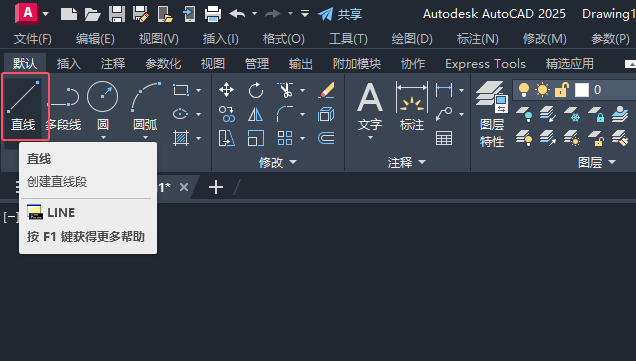Image resolution: width=636 pixels, height=361 pixels.
Task: Select the Polyline (多段线) tool
Action: [65, 106]
